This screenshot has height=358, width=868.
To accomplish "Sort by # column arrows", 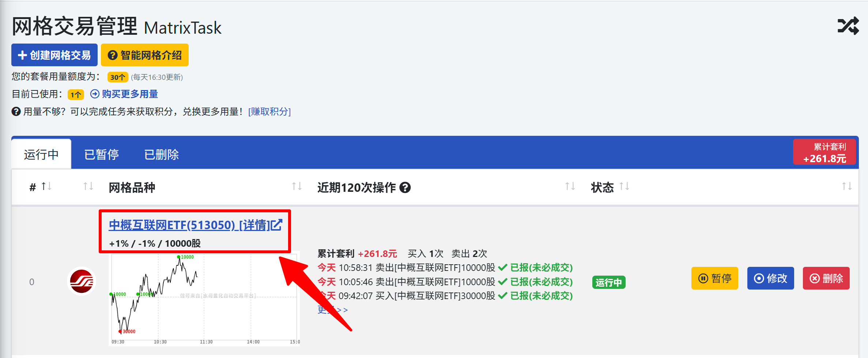I will pos(46,186).
